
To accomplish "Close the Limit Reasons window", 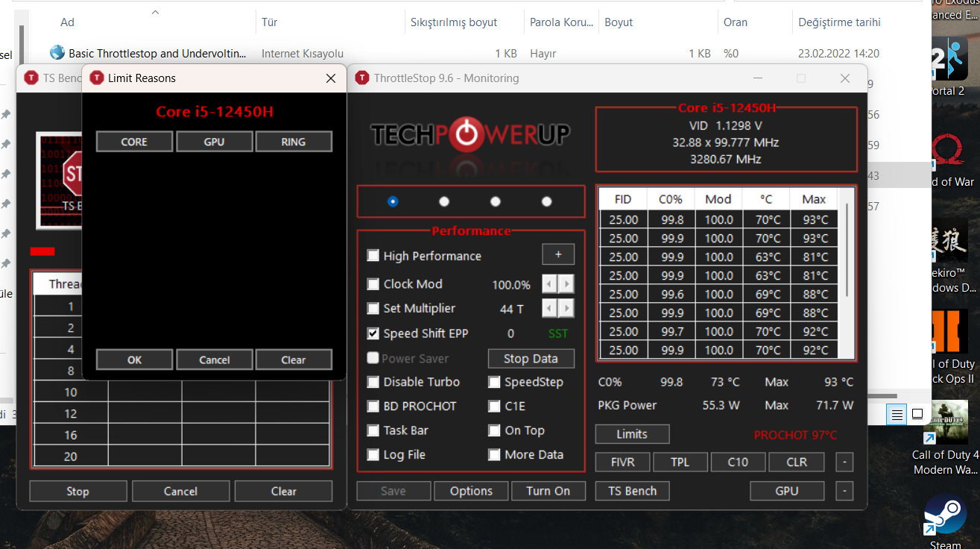I will (x=331, y=78).
